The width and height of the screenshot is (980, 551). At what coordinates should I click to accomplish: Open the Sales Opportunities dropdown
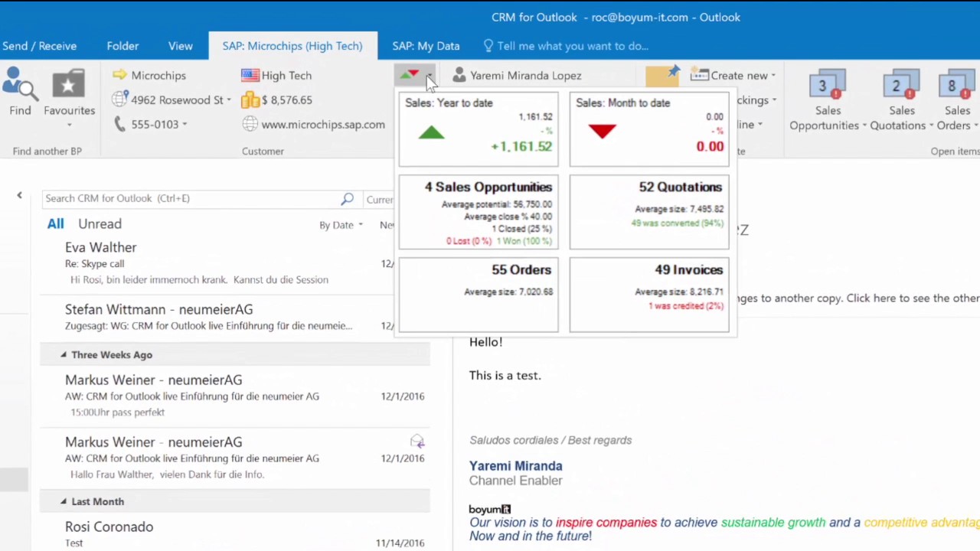coord(864,126)
